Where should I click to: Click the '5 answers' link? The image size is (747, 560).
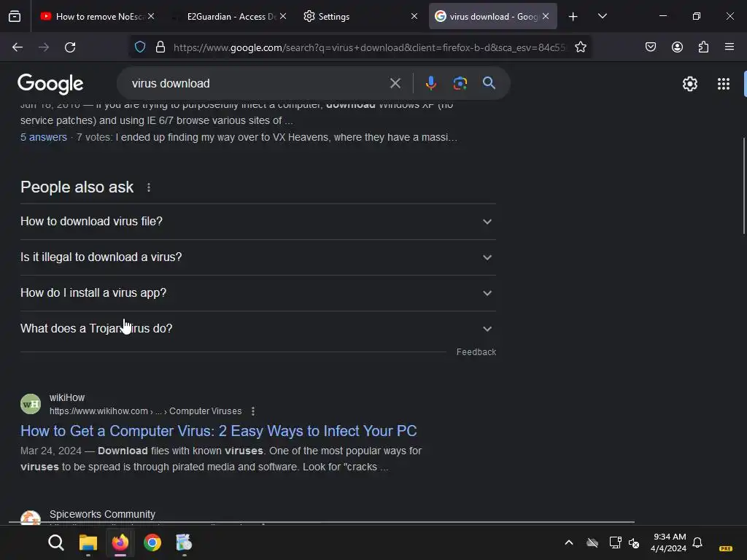coord(43,137)
